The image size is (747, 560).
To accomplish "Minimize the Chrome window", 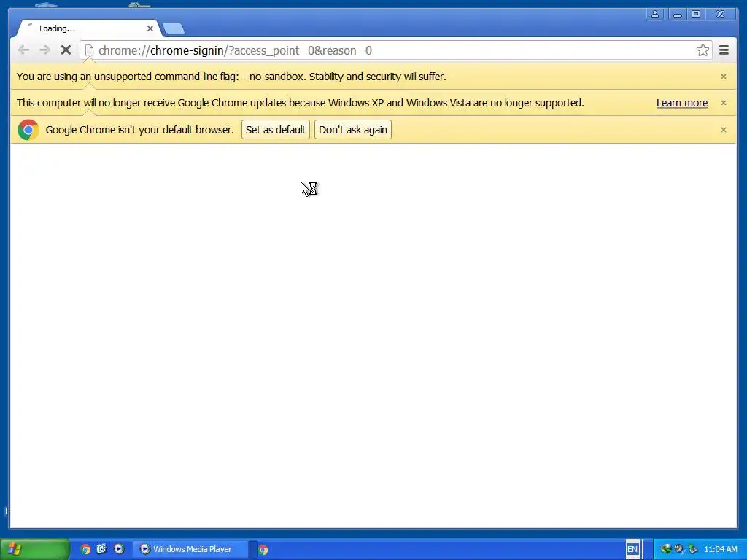I will [x=678, y=15].
